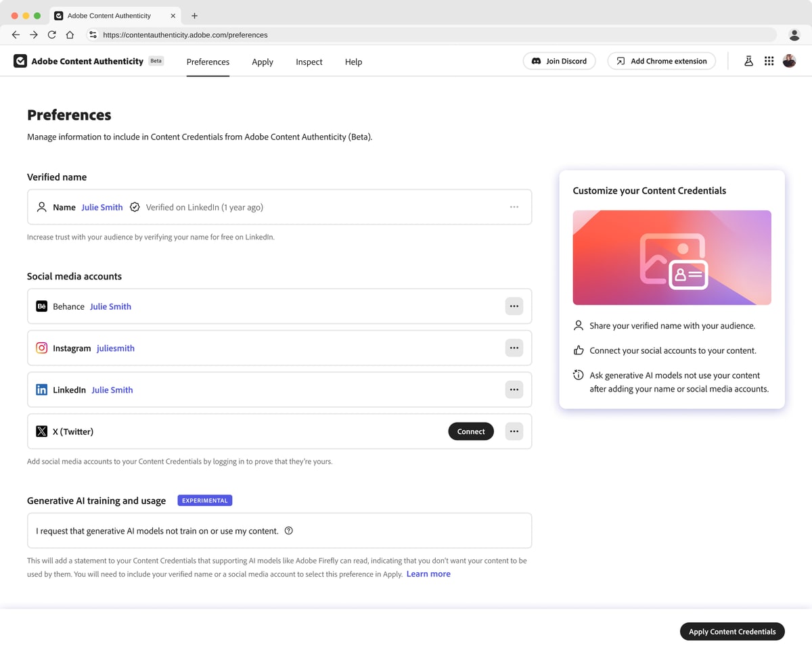The image size is (812, 654).
Task: Open more options for Verified name
Action: (514, 207)
